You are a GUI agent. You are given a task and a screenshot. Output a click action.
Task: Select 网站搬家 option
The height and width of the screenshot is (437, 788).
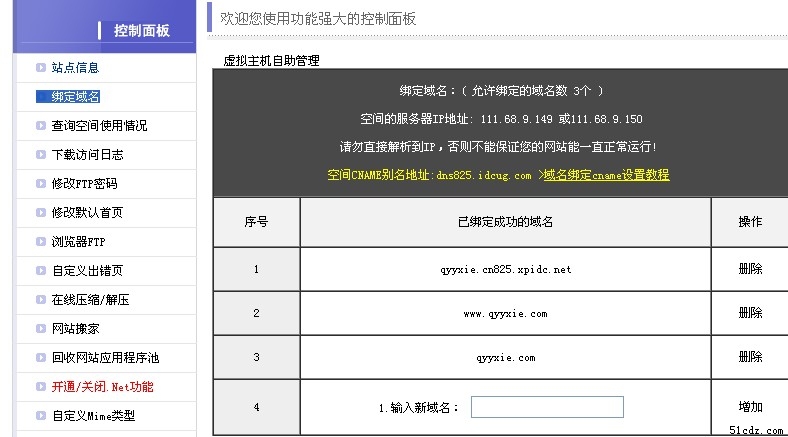[x=75, y=329]
